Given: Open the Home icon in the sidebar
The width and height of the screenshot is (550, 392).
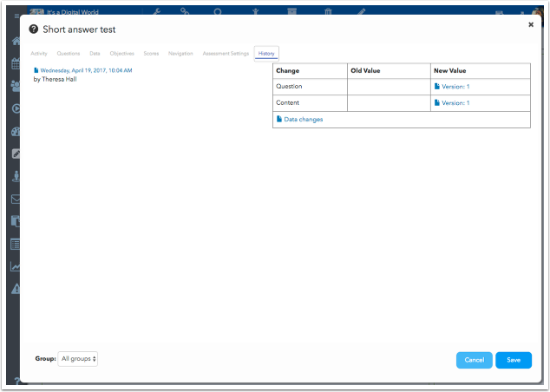Looking at the screenshot, I should [x=16, y=42].
